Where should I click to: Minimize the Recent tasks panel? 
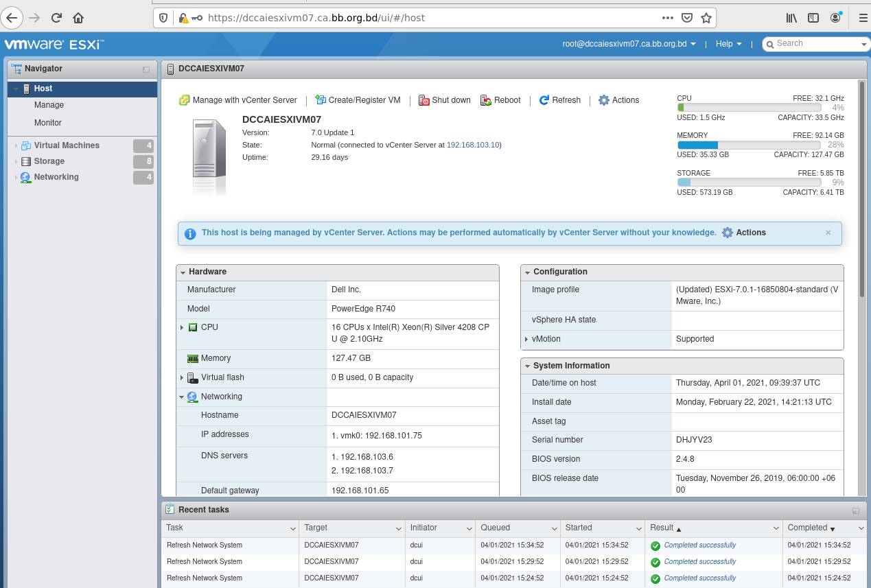tap(856, 510)
